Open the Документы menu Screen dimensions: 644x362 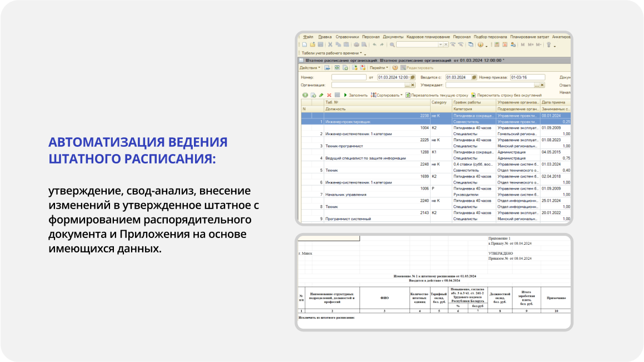coord(393,37)
